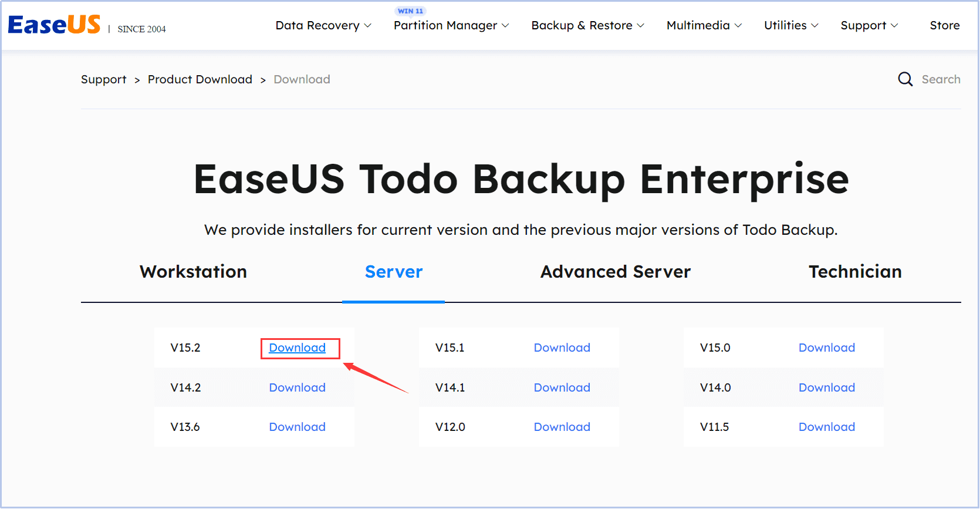The height and width of the screenshot is (509, 980).
Task: Expand the Utilities menu
Action: [x=790, y=25]
